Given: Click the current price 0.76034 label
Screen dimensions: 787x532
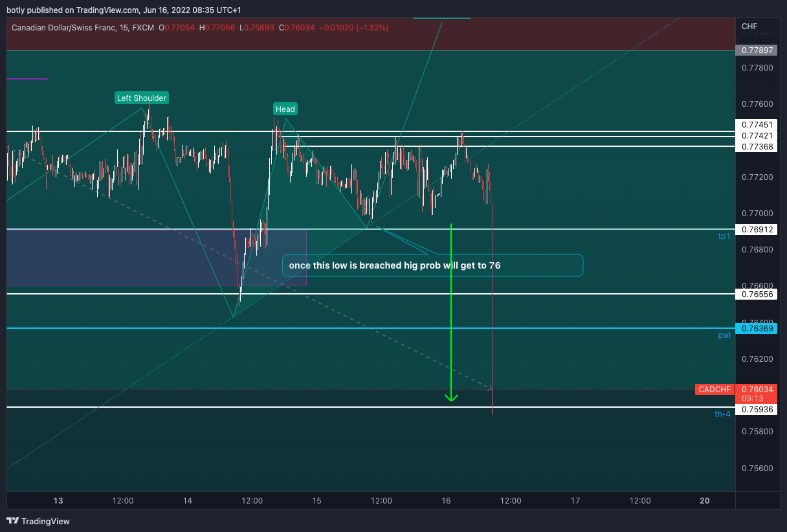Looking at the screenshot, I should click(x=758, y=389).
